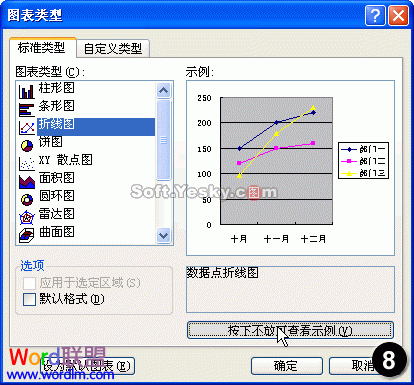Choose the pie chart (饼图) icon
Viewport: 414px width, 385px height.
pos(27,145)
